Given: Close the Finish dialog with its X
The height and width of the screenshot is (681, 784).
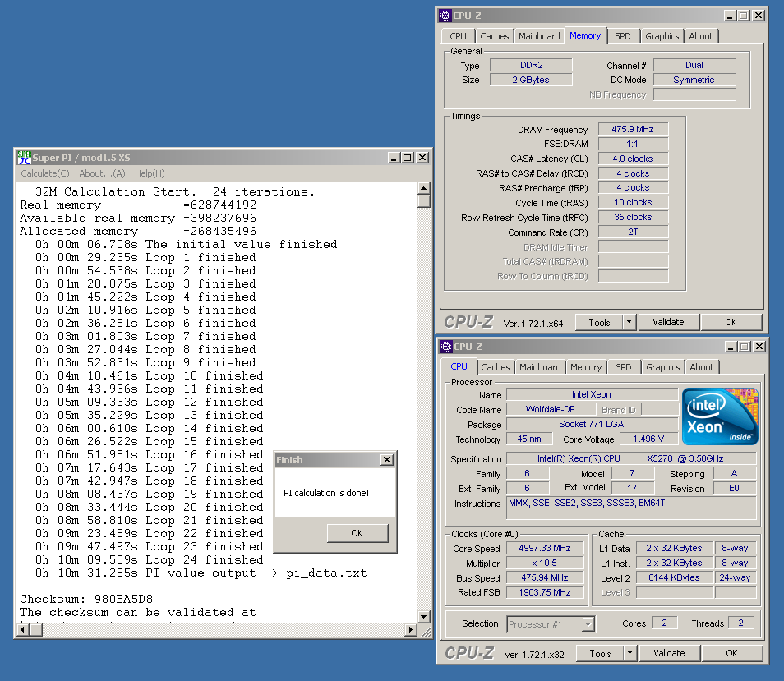Looking at the screenshot, I should tap(387, 460).
